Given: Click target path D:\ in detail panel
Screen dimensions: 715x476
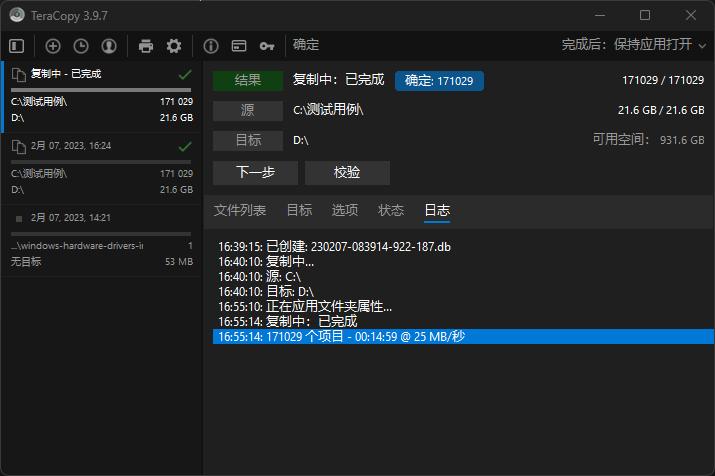Looking at the screenshot, I should (301, 140).
